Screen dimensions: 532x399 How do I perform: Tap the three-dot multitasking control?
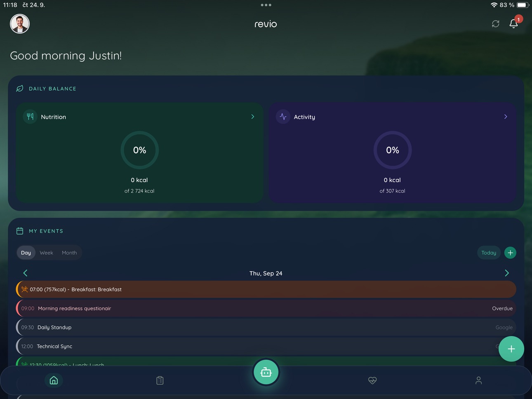[266, 5]
